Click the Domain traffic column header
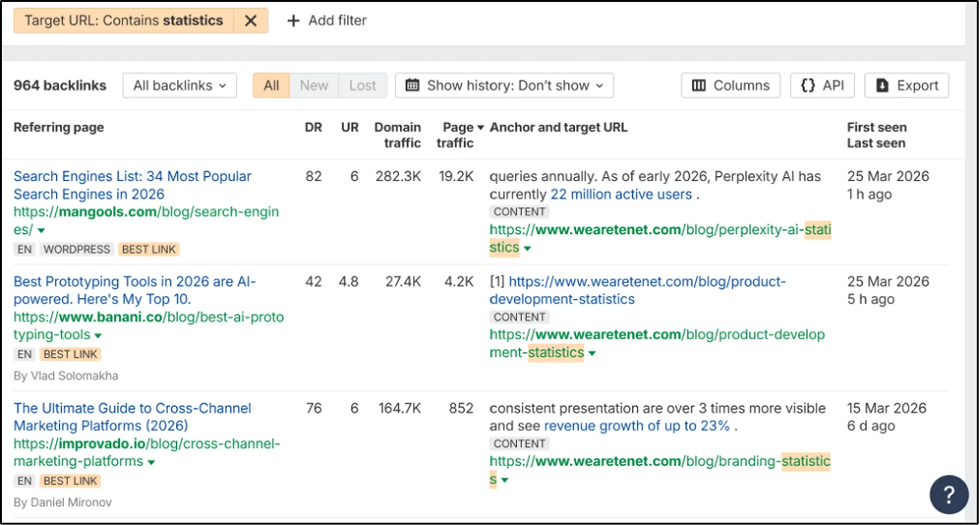Image resolution: width=980 pixels, height=525 pixels. pyautogui.click(x=397, y=135)
